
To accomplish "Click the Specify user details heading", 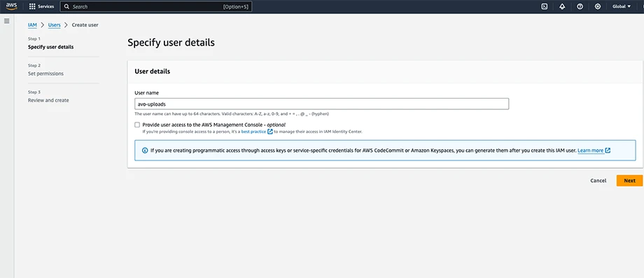I will tap(171, 42).
